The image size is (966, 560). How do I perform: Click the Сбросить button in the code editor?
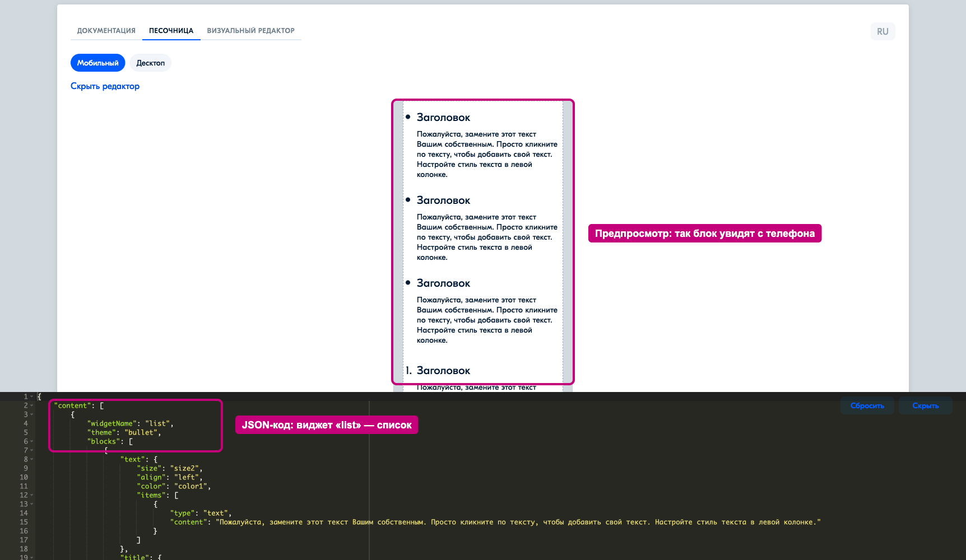point(867,405)
